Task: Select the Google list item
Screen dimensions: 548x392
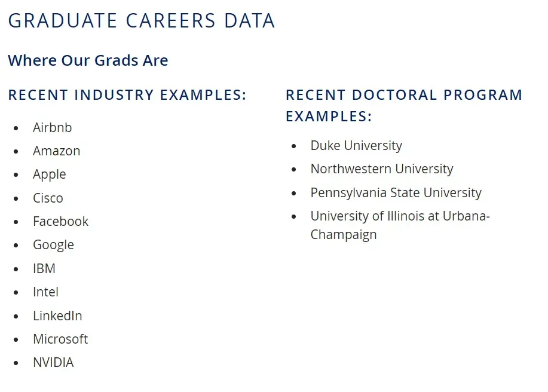Action: [x=54, y=245]
